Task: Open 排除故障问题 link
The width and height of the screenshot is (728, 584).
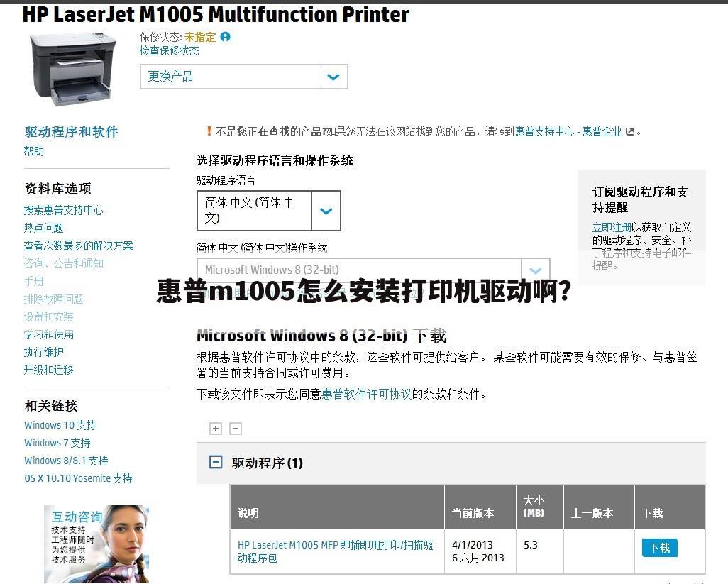Action: tap(53, 299)
